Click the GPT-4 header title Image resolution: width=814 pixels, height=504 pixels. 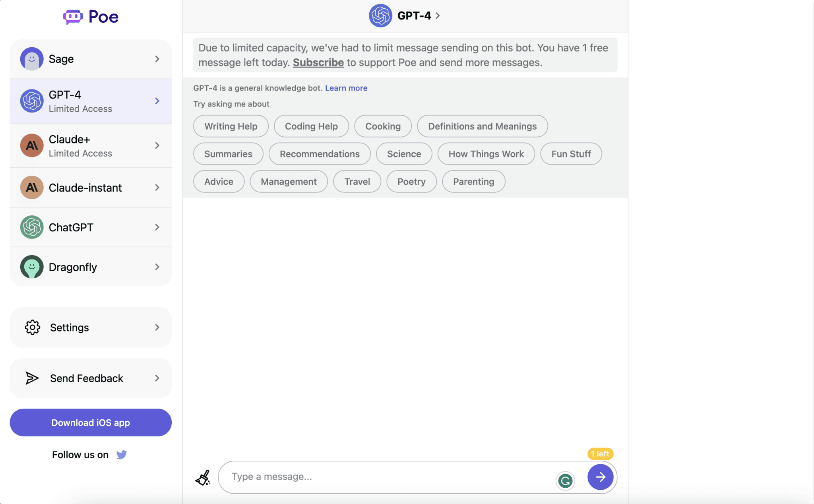[414, 16]
